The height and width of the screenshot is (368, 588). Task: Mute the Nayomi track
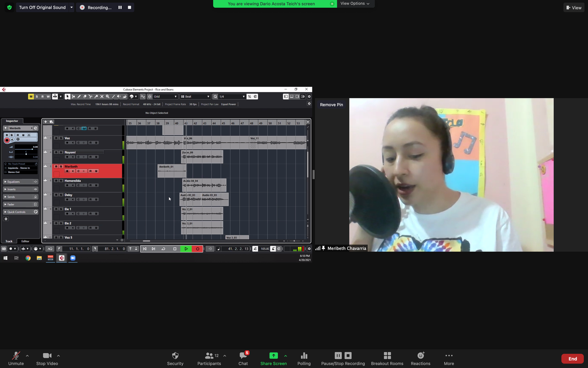[x=56, y=152]
